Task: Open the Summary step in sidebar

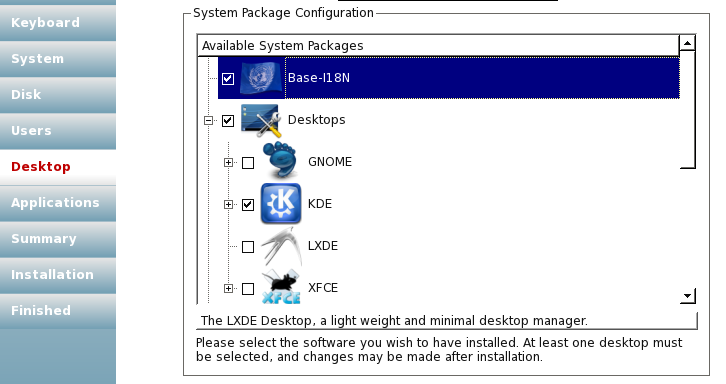Action: coord(58,239)
